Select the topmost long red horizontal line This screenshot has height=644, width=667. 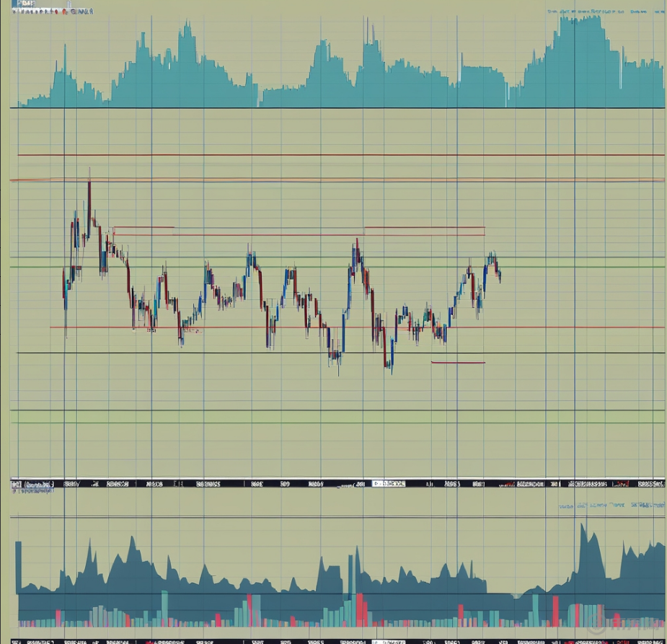pyautogui.click(x=339, y=155)
